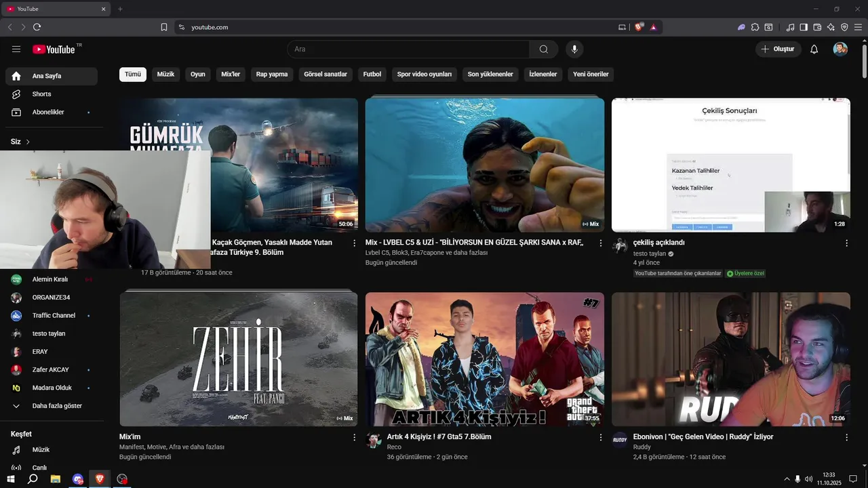
Task: Open the LVBEL C5 & UZİ mix thumbnail
Action: 485,165
